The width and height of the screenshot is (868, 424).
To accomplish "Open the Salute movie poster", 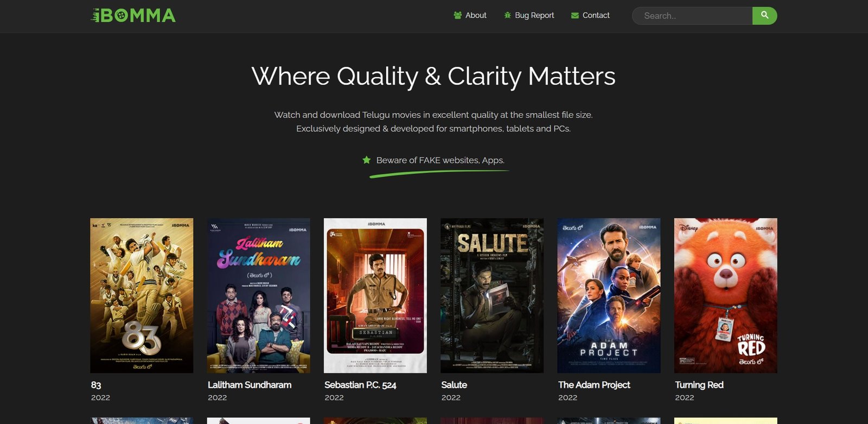I will [492, 295].
